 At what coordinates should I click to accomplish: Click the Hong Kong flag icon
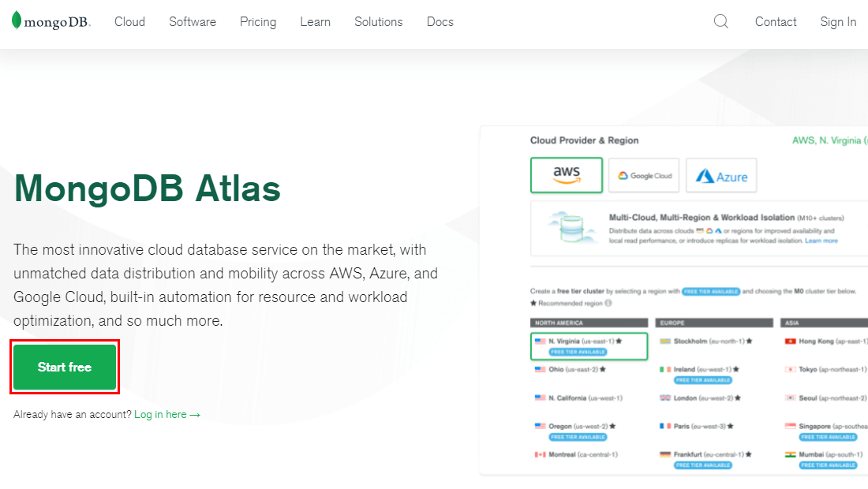[x=791, y=342]
